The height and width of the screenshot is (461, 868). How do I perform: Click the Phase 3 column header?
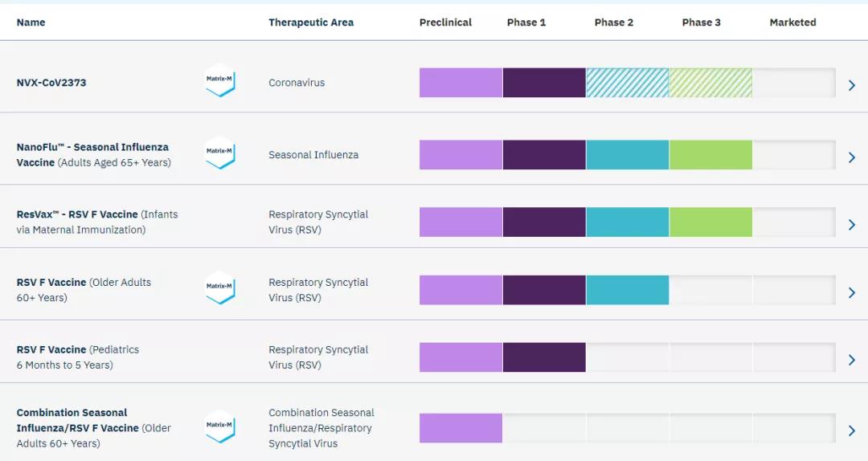(x=701, y=22)
